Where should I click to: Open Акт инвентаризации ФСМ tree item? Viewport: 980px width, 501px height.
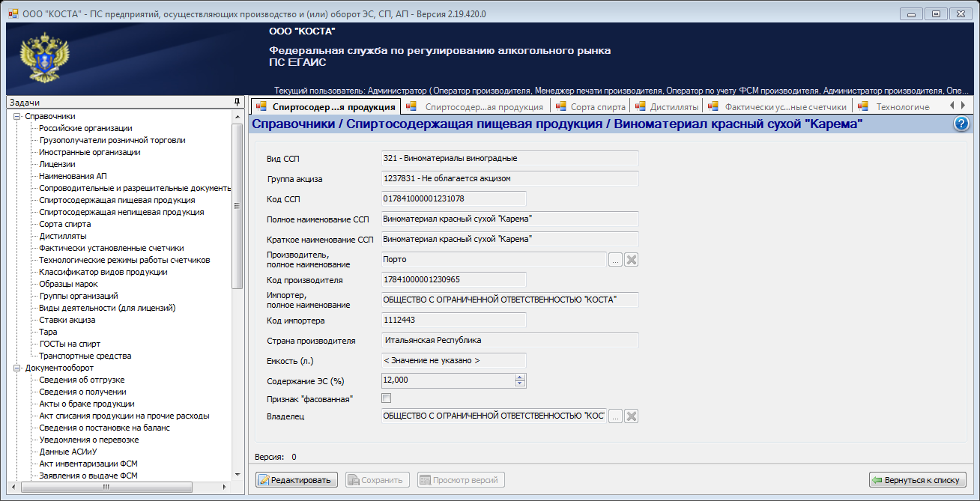tap(88, 464)
